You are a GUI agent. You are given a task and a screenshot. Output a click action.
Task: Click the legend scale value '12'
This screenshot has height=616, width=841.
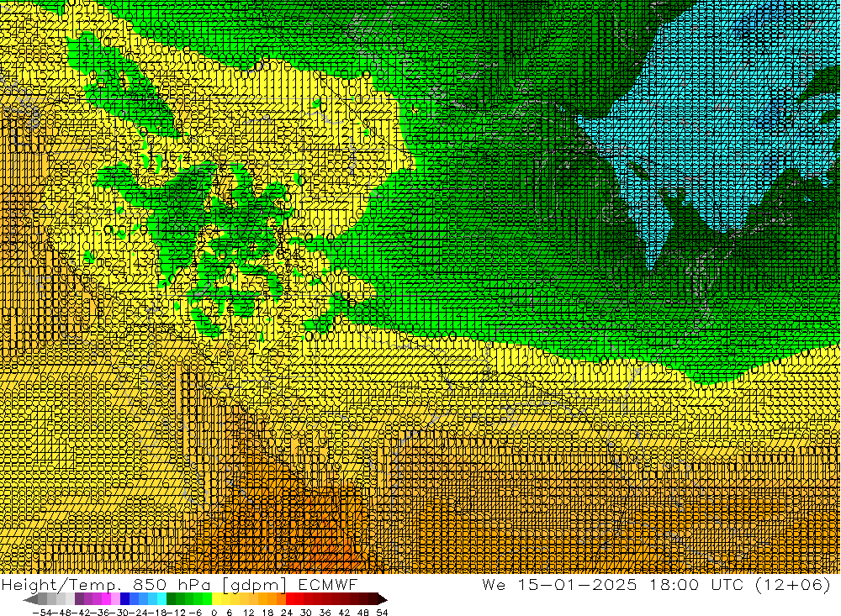click(x=248, y=613)
